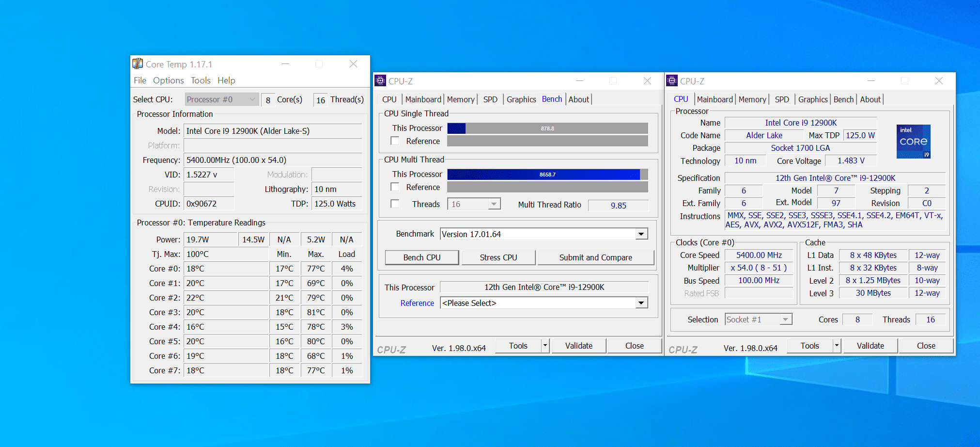Image resolution: width=980 pixels, height=447 pixels.
Task: Minimize the Bench CPU-Z window
Action: pos(580,80)
